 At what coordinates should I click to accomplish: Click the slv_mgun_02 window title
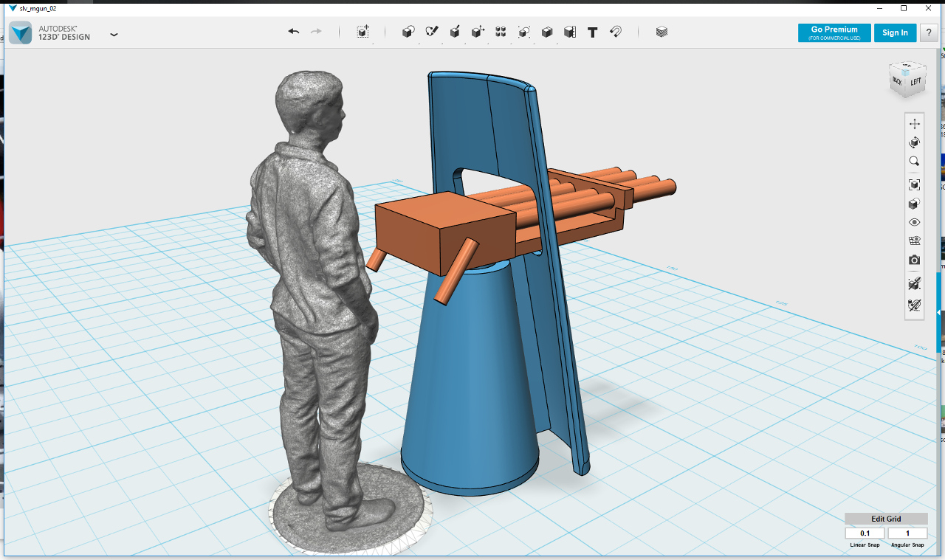pyautogui.click(x=38, y=8)
